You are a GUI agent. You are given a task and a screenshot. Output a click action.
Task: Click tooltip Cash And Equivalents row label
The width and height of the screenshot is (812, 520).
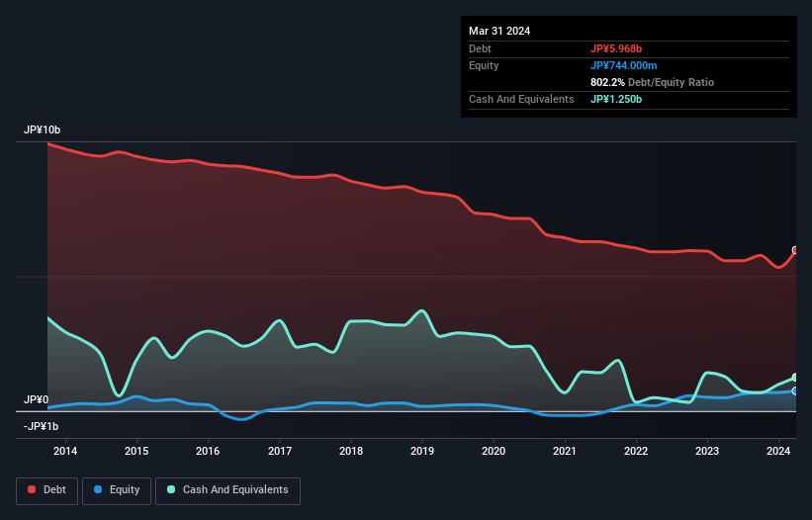pyautogui.click(x=521, y=99)
